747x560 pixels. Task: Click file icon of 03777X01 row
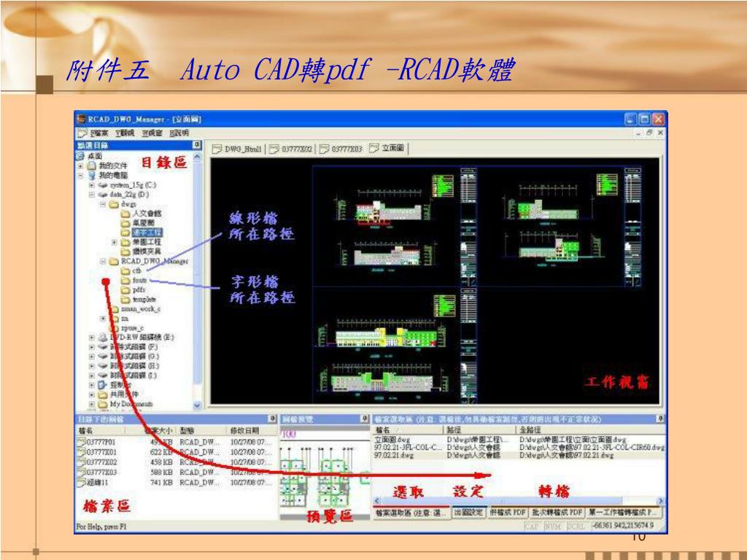[x=82, y=452]
